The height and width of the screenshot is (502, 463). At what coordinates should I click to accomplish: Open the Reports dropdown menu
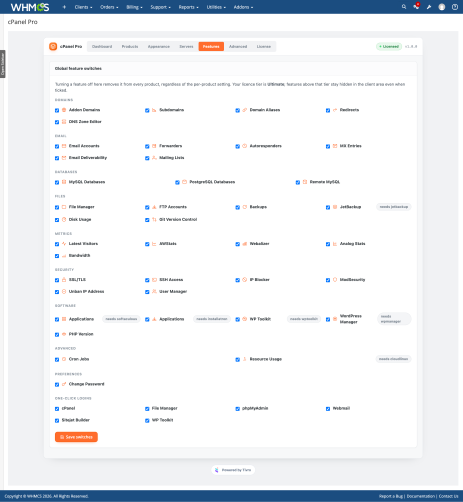pos(188,7)
